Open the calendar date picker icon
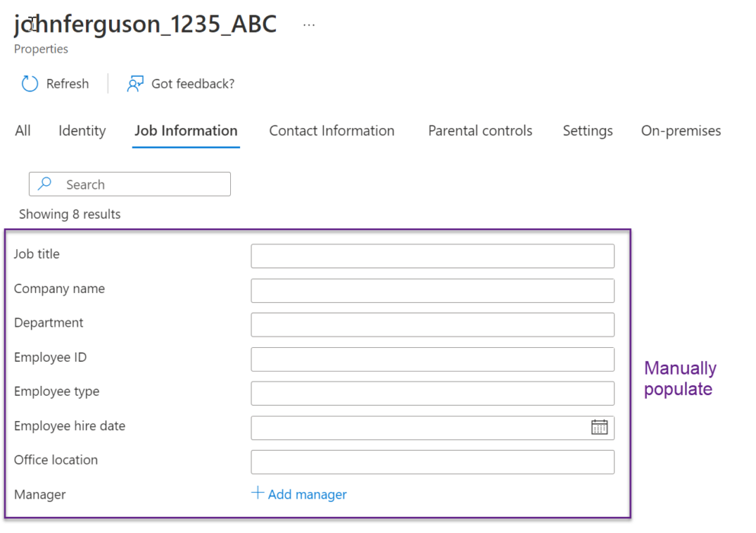Image resolution: width=756 pixels, height=533 pixels. [599, 427]
